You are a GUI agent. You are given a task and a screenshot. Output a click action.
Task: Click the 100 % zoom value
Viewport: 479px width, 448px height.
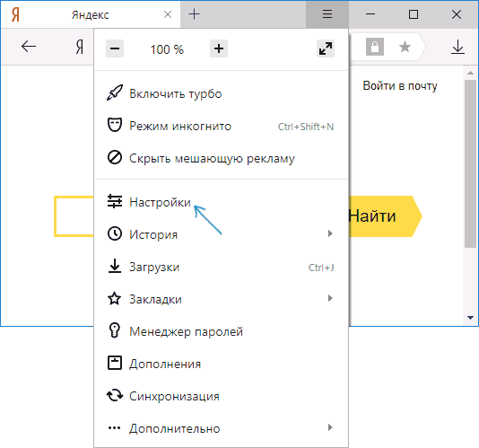[167, 49]
